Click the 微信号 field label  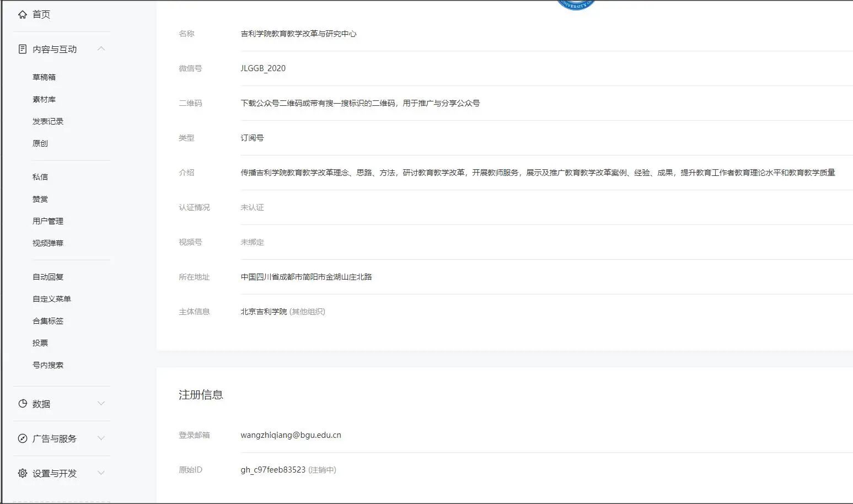point(190,68)
